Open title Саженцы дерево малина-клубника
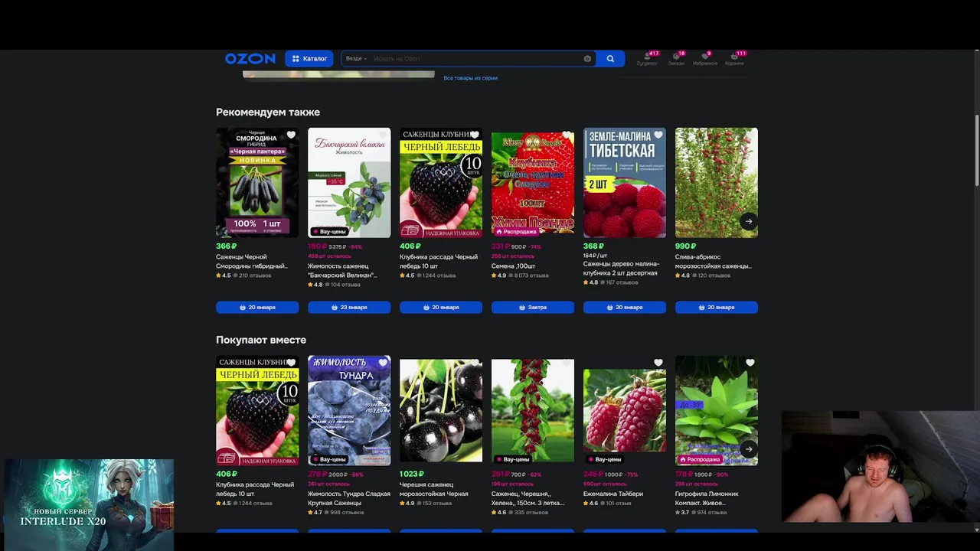Viewport: 980px width, 551px height. point(621,269)
